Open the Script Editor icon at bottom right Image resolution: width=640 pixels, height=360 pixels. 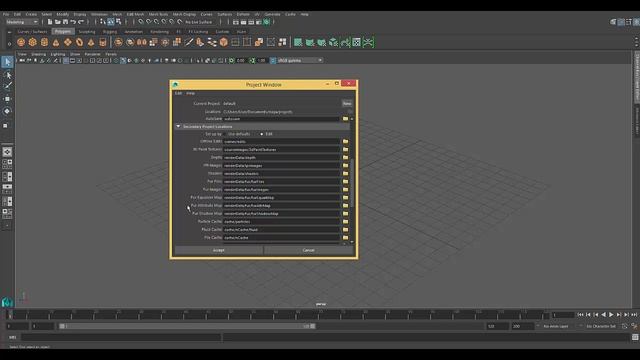635,337
